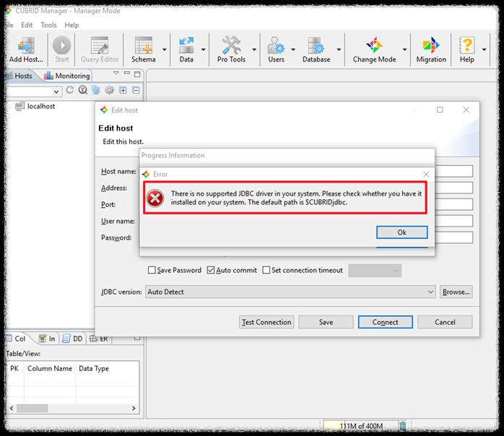Click the garbage collector trash icon
The image size is (504, 436).
tap(402, 426)
